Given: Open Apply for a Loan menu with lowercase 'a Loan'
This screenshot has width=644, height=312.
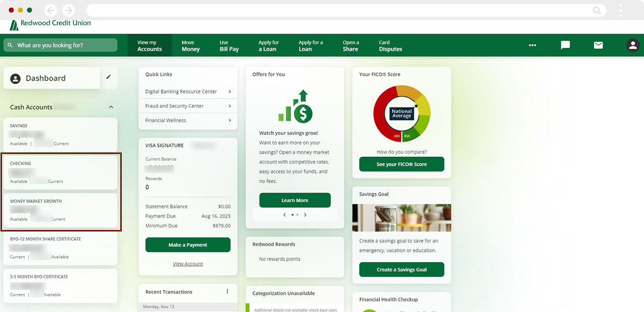Looking at the screenshot, I should 269,46.
